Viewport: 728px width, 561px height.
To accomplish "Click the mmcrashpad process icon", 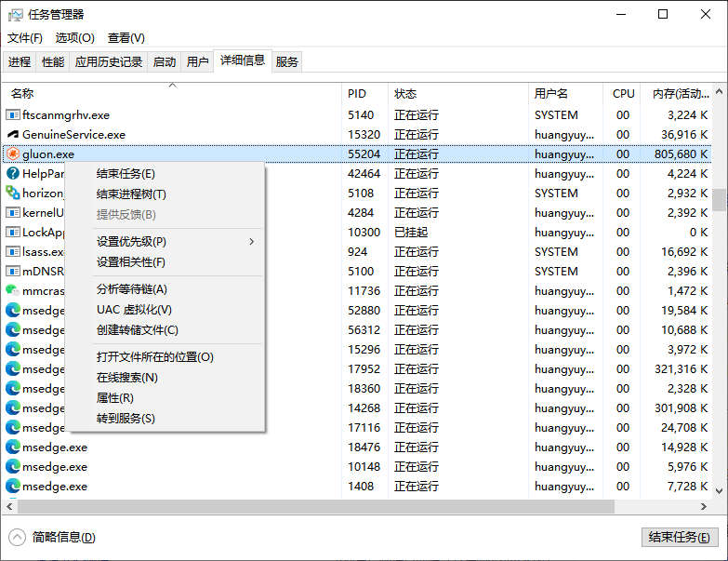I will pos(13,291).
